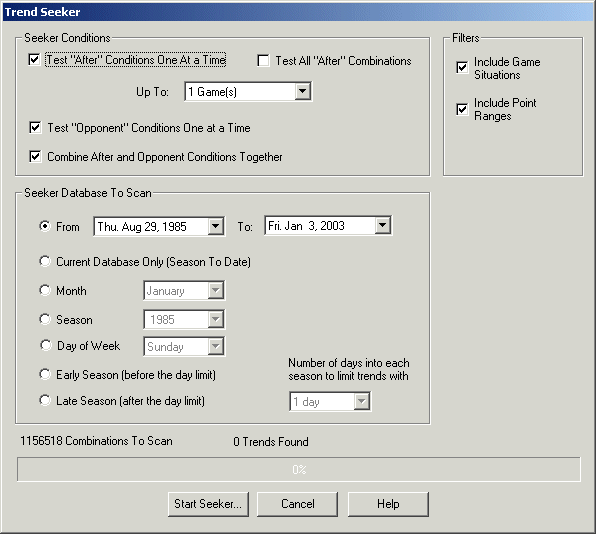Expand the From date picker dropdown

pos(216,227)
